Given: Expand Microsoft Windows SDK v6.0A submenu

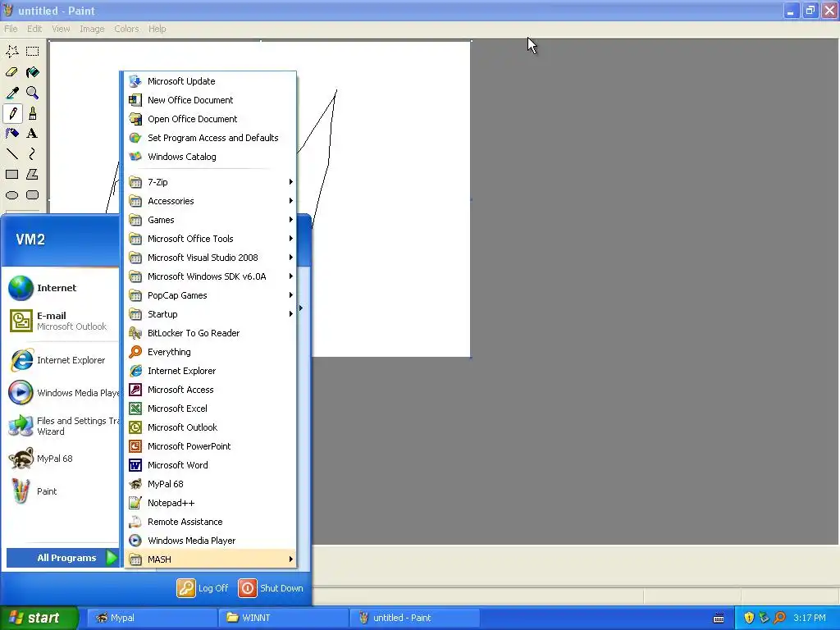Looking at the screenshot, I should coord(211,276).
